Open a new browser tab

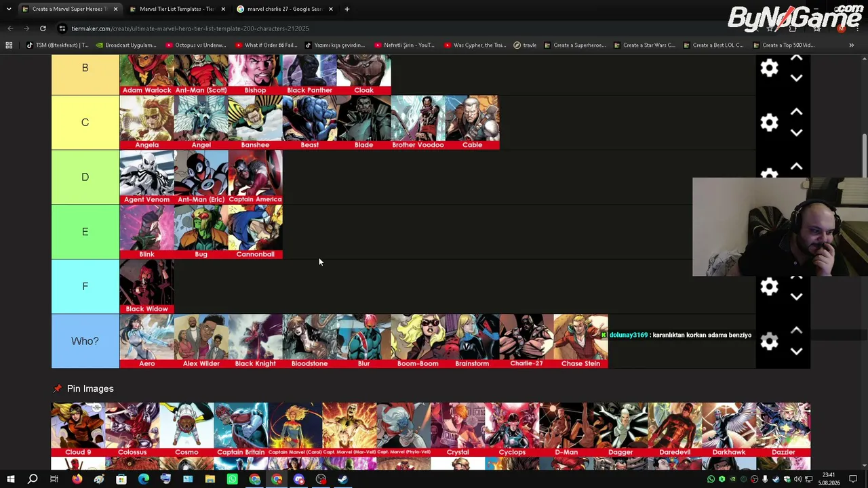(347, 9)
